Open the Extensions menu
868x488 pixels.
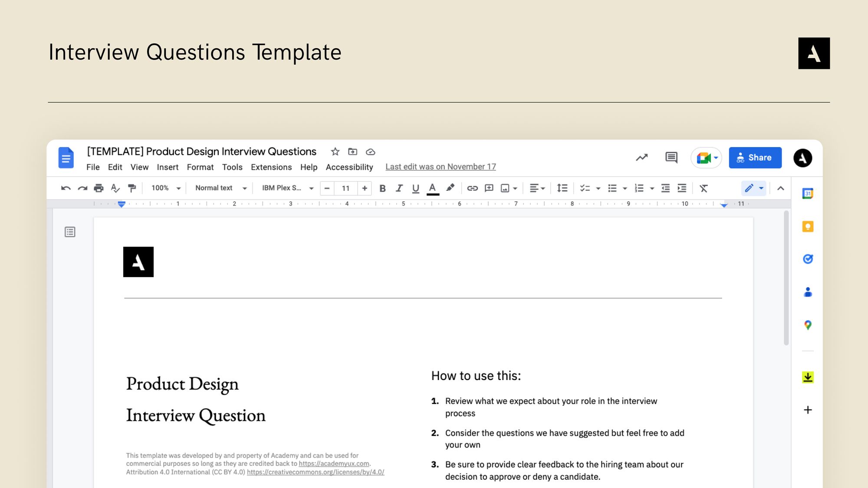[x=271, y=167]
